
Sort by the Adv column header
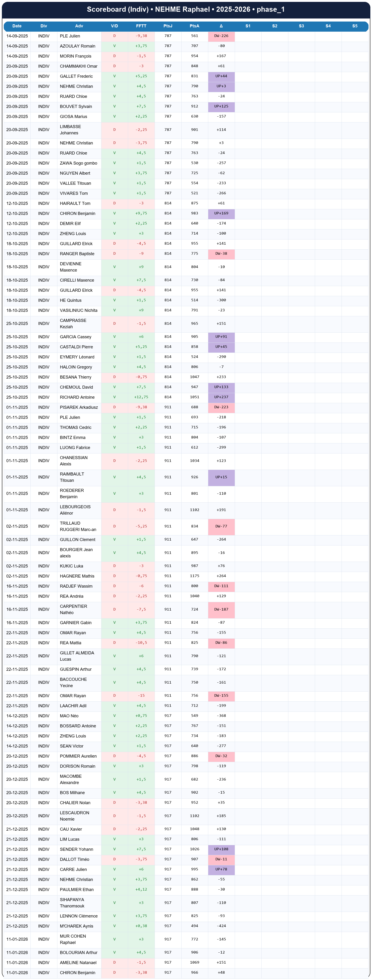point(79,26)
